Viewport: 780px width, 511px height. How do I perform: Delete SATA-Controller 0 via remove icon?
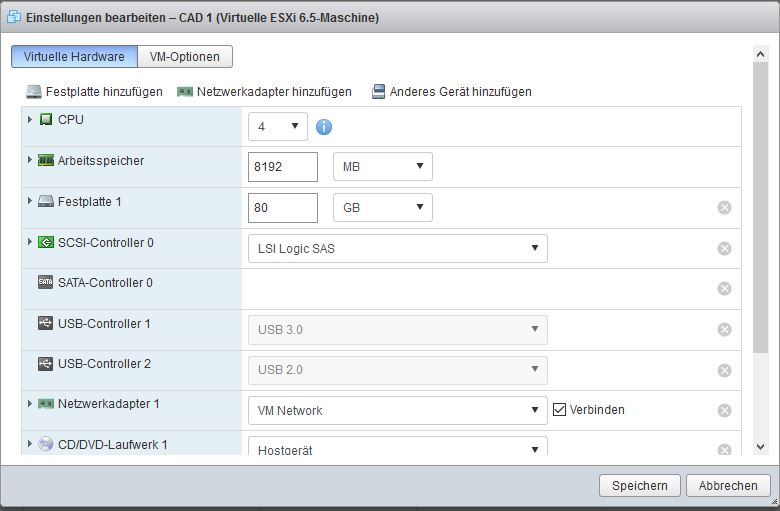[x=725, y=289]
